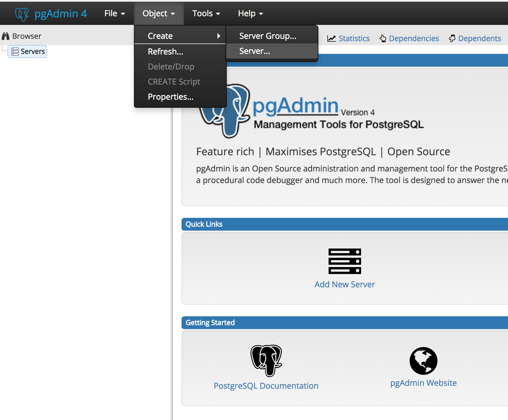508x420 pixels.
Task: Click the pgAdmin 4 elephant logo icon
Action: pyautogui.click(x=22, y=14)
